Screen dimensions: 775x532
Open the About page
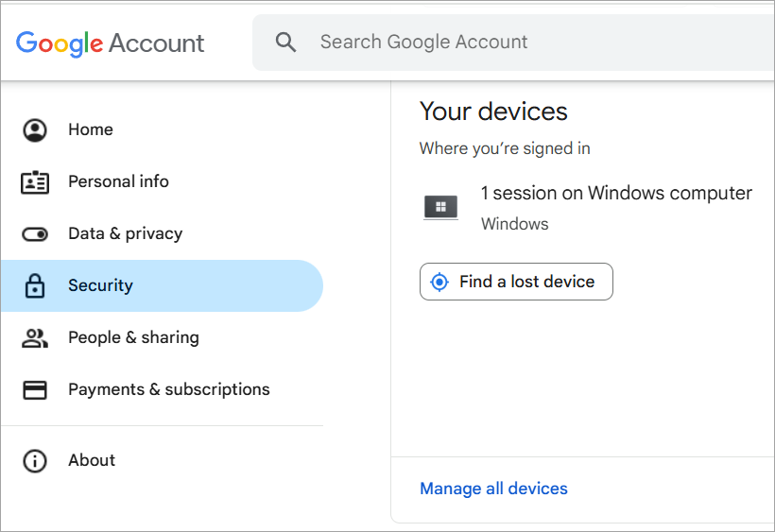point(162,461)
